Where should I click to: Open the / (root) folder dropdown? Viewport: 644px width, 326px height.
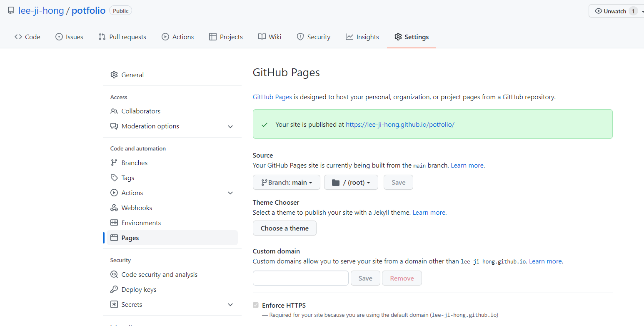[351, 182]
